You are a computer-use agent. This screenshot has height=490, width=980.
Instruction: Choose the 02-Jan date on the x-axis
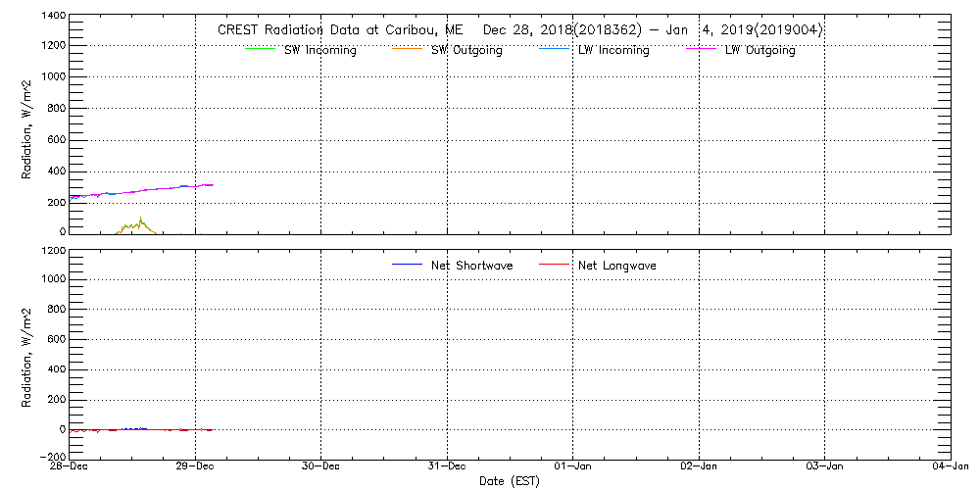coord(699,466)
